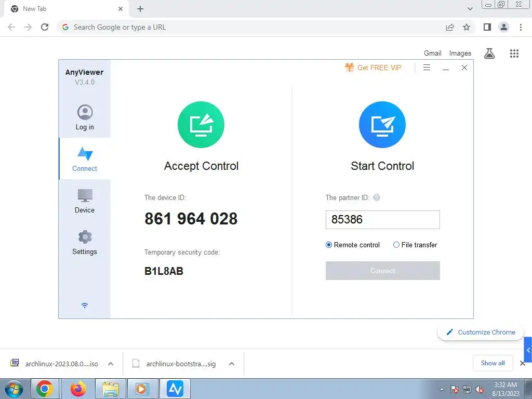The height and width of the screenshot is (399, 532).
Task: Focus the partner ID input field
Action: (x=383, y=220)
